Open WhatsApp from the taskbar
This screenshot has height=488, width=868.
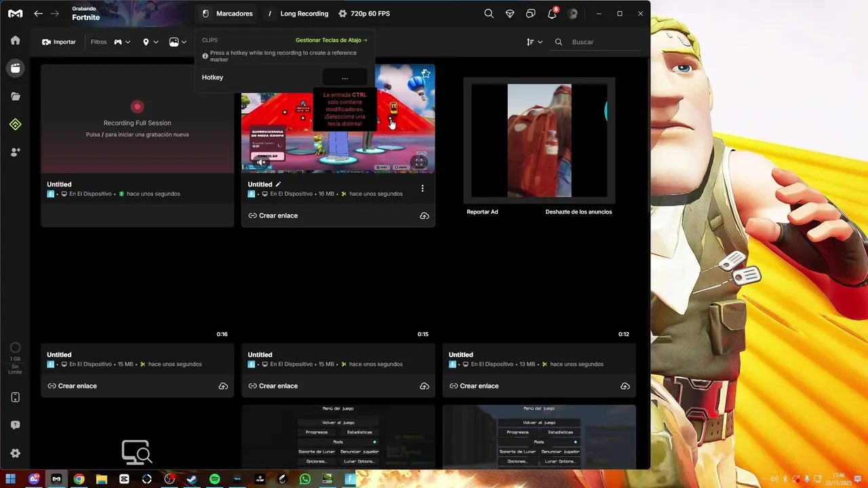305,479
